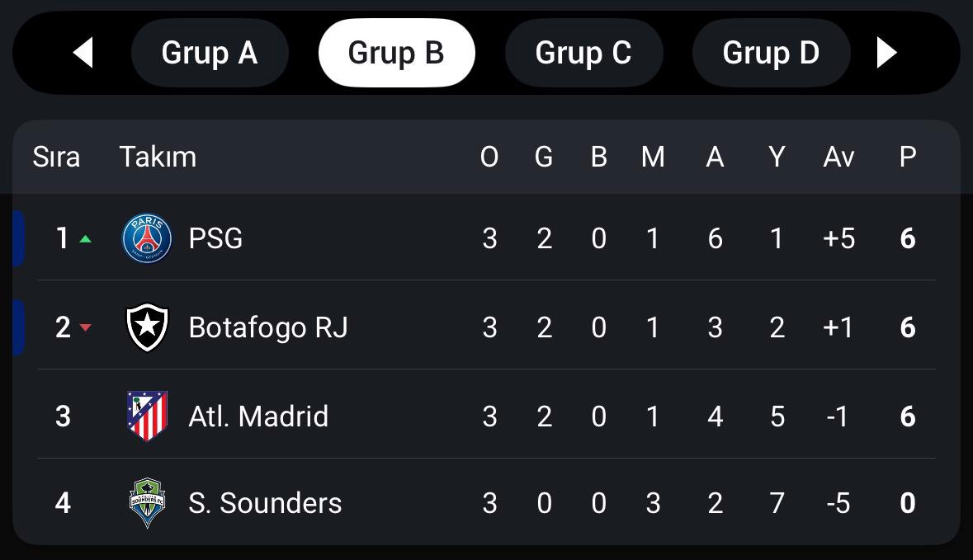Click the red down arrow beside rank 2
973x560 pixels.
click(86, 327)
